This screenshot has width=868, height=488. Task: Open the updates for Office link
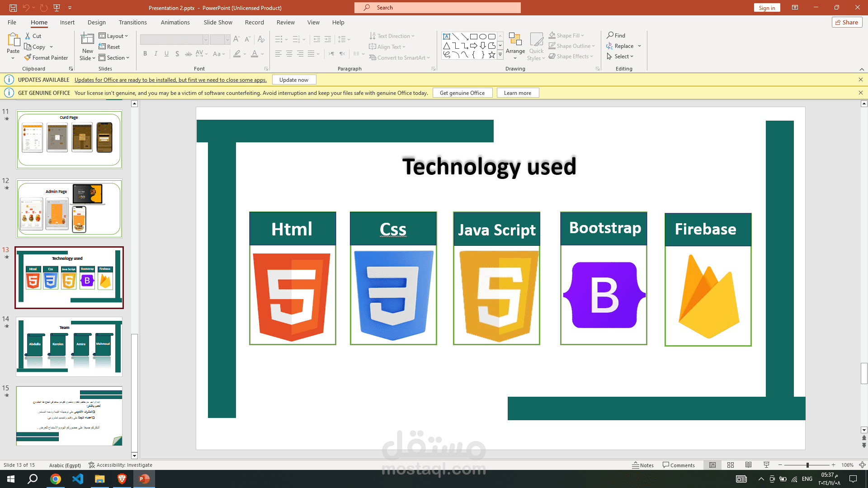click(170, 80)
